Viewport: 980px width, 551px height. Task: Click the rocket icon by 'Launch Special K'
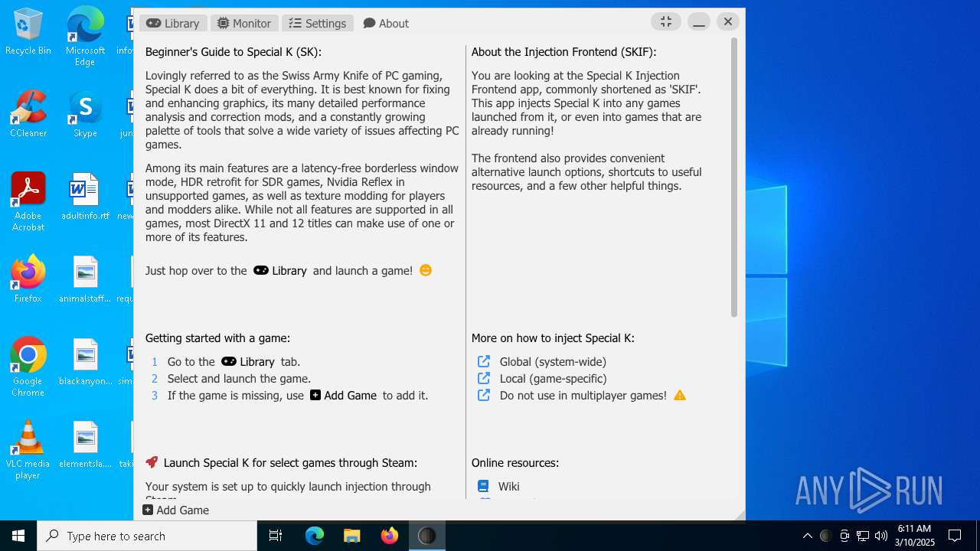click(152, 462)
